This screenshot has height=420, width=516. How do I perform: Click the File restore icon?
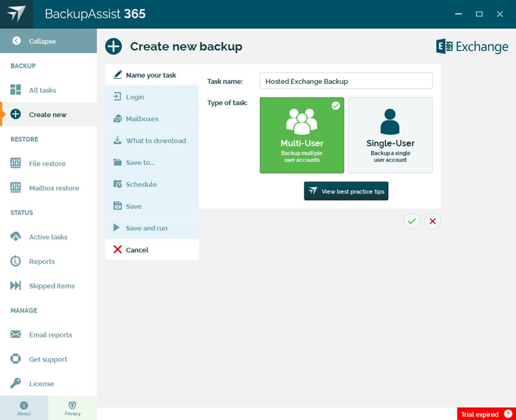pos(15,163)
